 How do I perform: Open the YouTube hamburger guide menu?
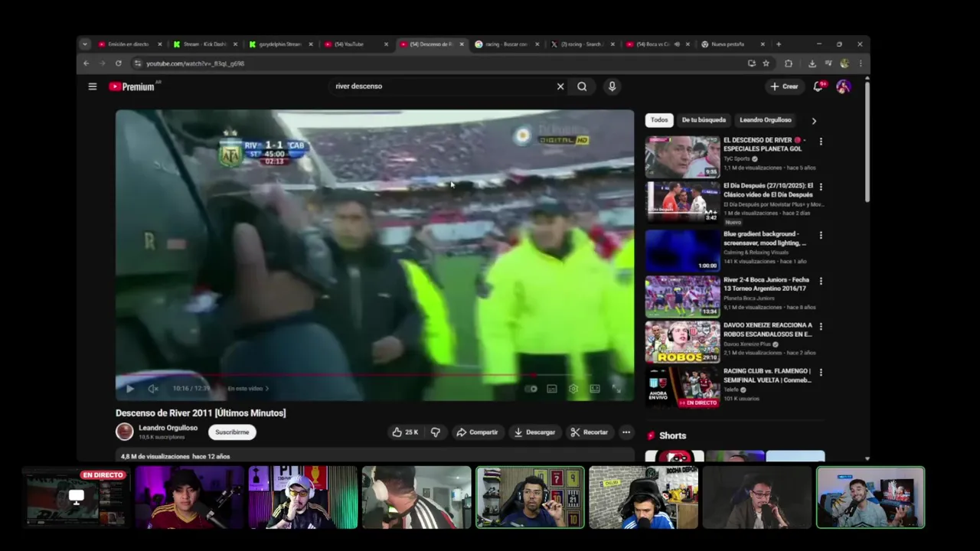(x=93, y=86)
